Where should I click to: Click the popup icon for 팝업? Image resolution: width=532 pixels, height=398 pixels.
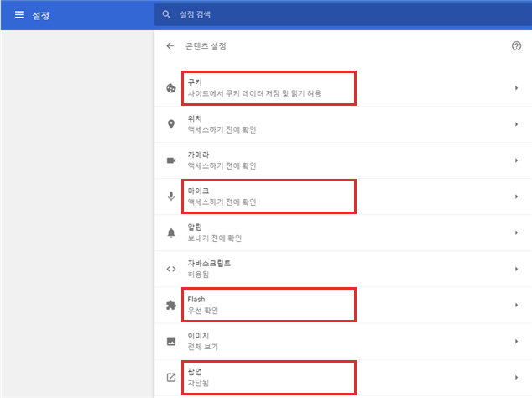pyautogui.click(x=170, y=377)
